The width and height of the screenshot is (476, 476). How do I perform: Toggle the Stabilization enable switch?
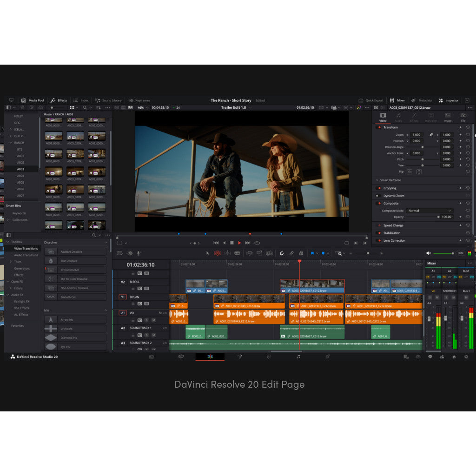coord(378,233)
